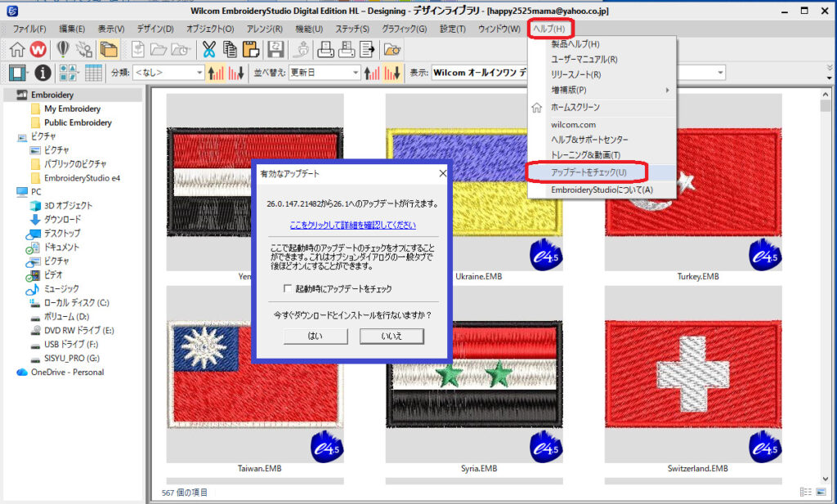The height and width of the screenshot is (504, 837).
Task: Click the red Wilcom W icon
Action: click(x=38, y=50)
